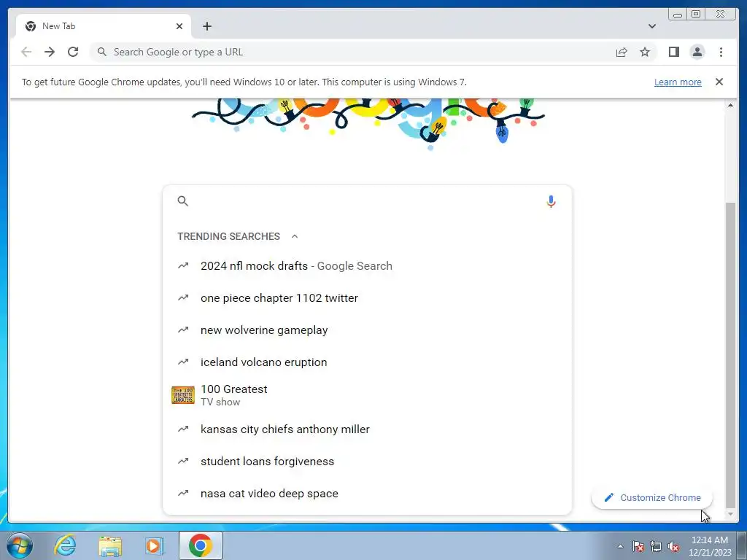Select suggestion student loans forgiveness
Viewport: 747px width, 560px height.
click(367, 461)
